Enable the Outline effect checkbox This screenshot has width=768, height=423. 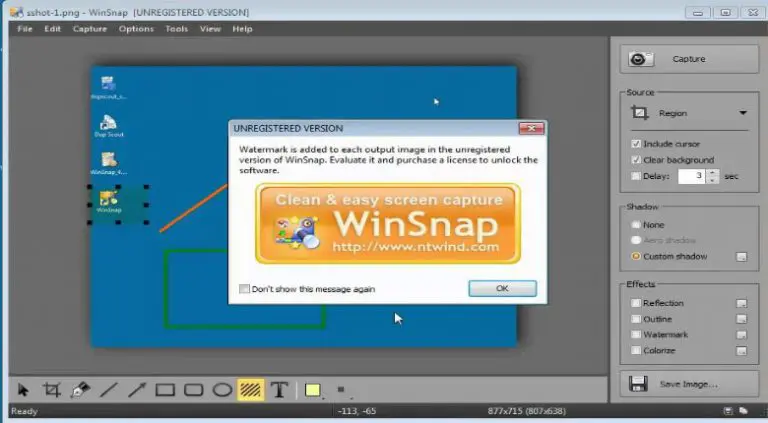(636, 319)
